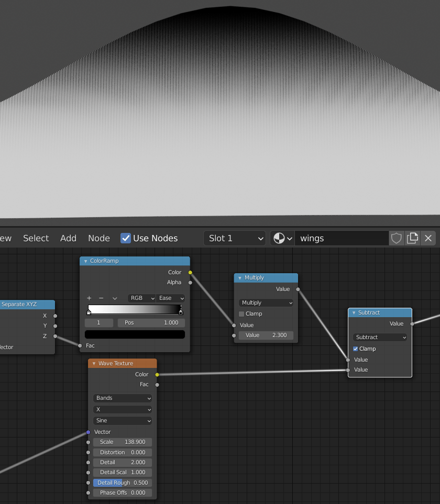The height and width of the screenshot is (504, 440).
Task: Open the RGB color mode dropdown
Action: coord(141,298)
